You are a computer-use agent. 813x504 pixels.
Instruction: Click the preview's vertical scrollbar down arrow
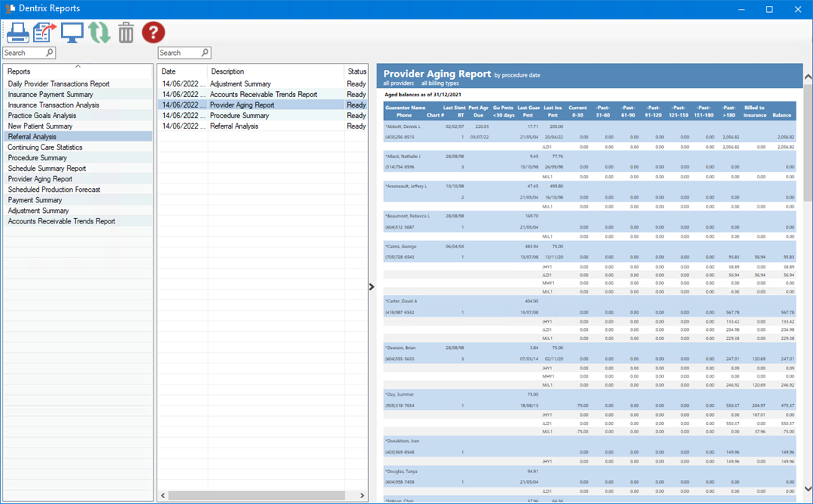coord(808,487)
